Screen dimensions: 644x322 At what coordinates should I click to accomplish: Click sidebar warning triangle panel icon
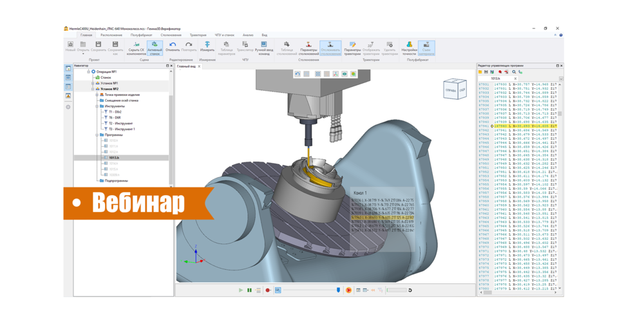(68, 95)
